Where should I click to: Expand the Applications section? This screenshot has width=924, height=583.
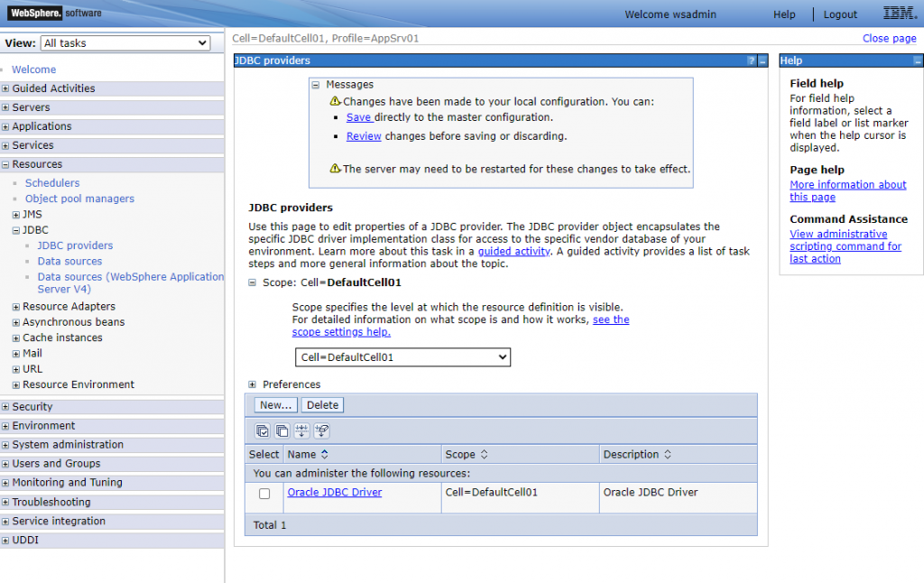(x=5, y=126)
